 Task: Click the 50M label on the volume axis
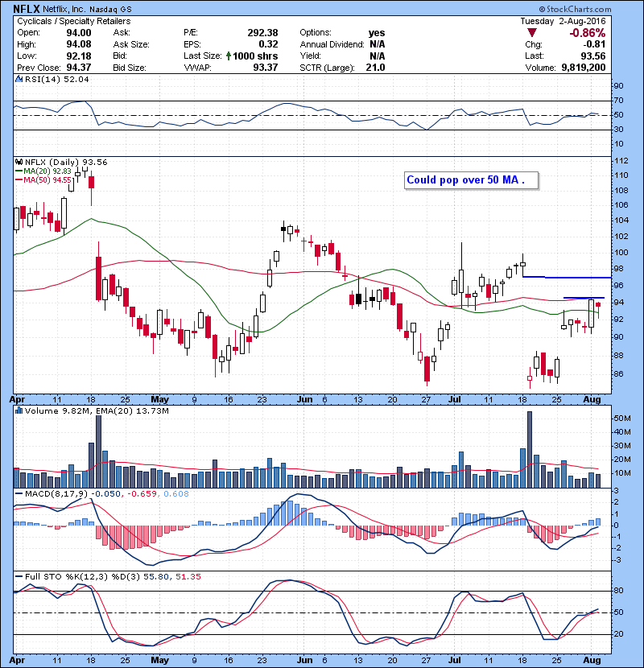click(621, 419)
